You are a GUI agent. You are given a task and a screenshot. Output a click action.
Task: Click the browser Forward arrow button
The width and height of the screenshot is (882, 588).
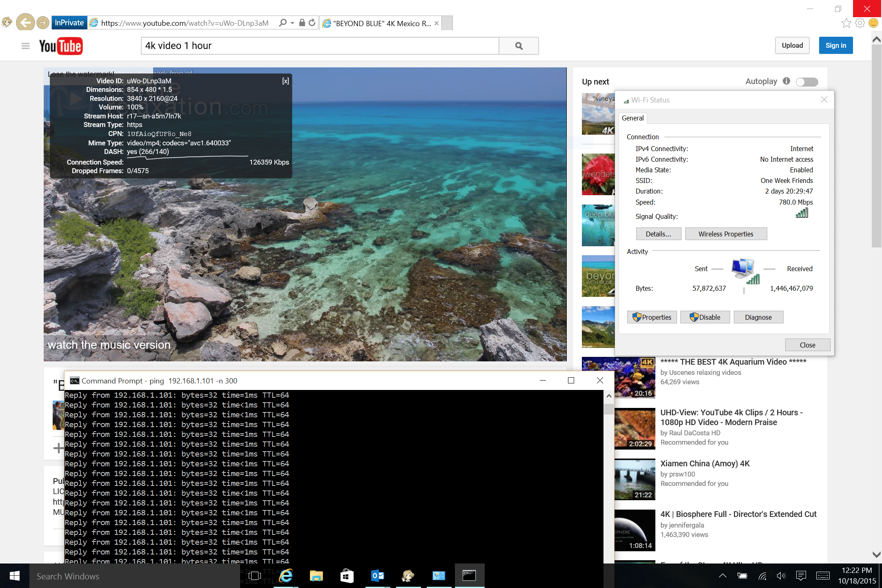tap(42, 22)
